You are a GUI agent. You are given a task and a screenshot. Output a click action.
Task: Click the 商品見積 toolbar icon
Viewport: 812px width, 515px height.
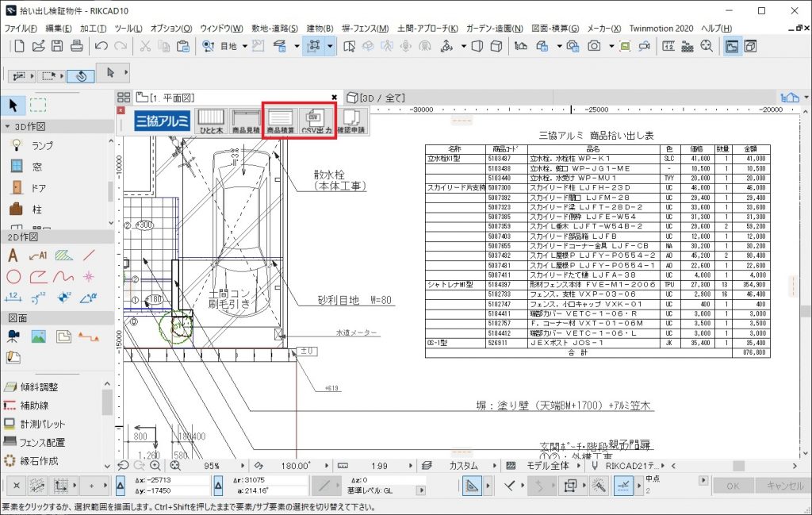(246, 121)
